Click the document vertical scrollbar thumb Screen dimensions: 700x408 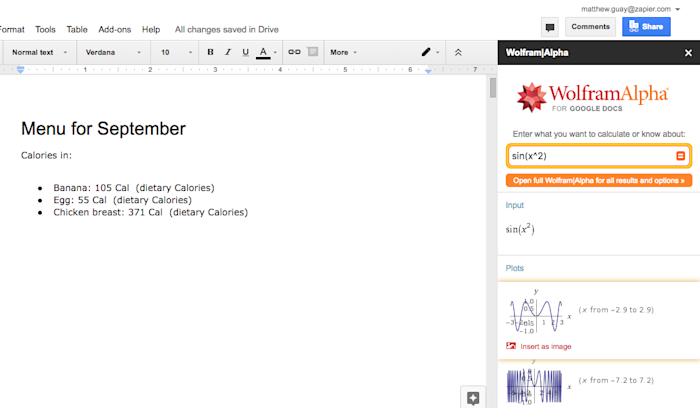492,87
